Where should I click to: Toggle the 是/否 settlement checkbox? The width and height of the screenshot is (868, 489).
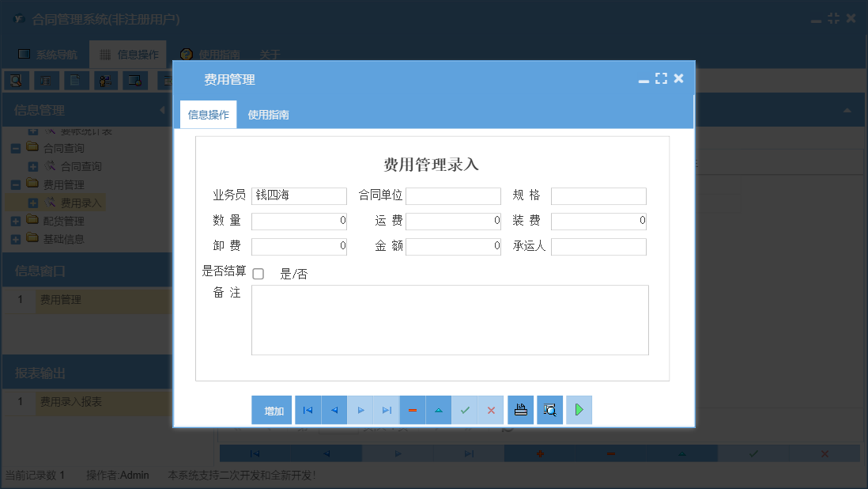click(258, 273)
